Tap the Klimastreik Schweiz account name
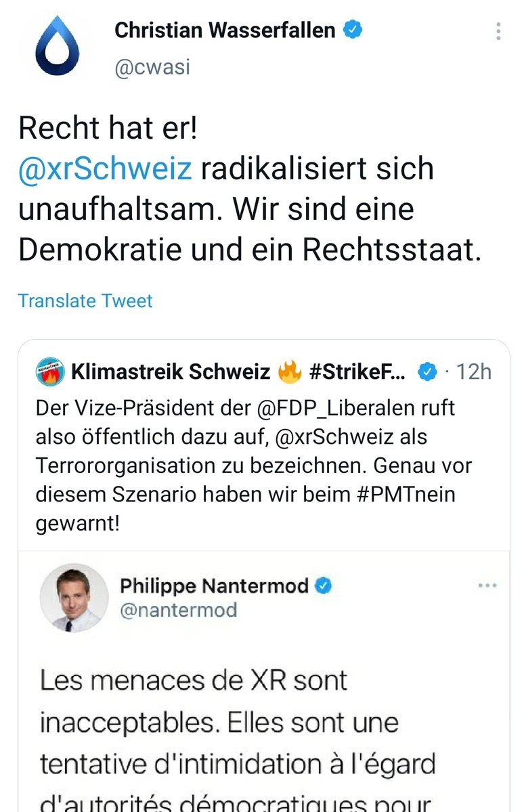Screen dimensions: 524x812 (171, 371)
